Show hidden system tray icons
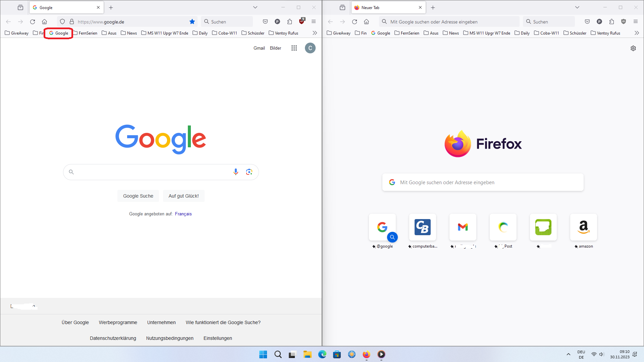This screenshot has height=362, width=644. (x=568, y=354)
